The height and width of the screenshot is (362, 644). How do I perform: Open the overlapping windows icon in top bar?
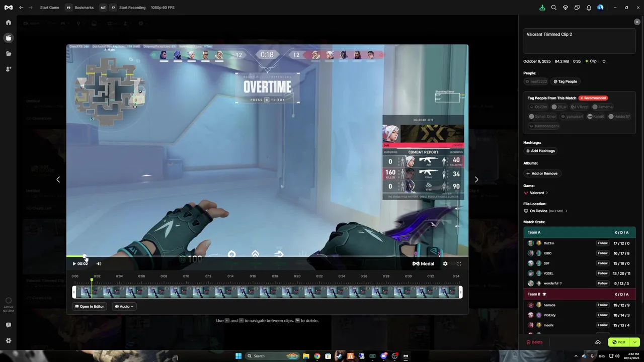pyautogui.click(x=577, y=8)
